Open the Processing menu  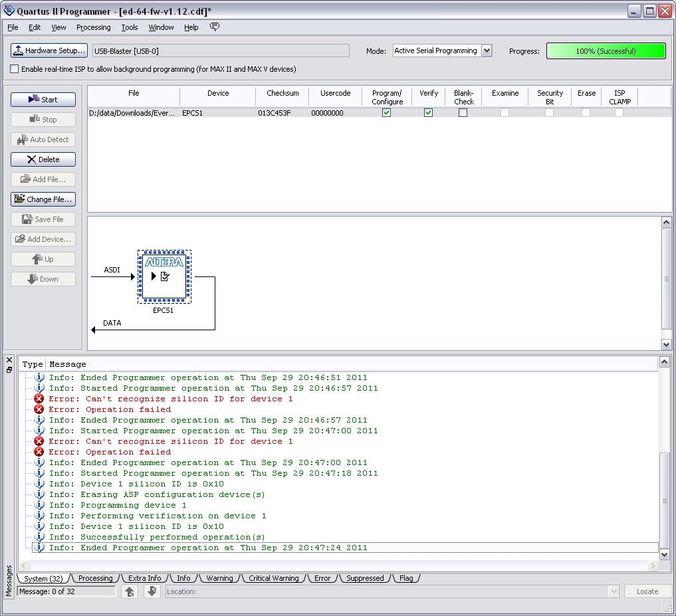93,27
